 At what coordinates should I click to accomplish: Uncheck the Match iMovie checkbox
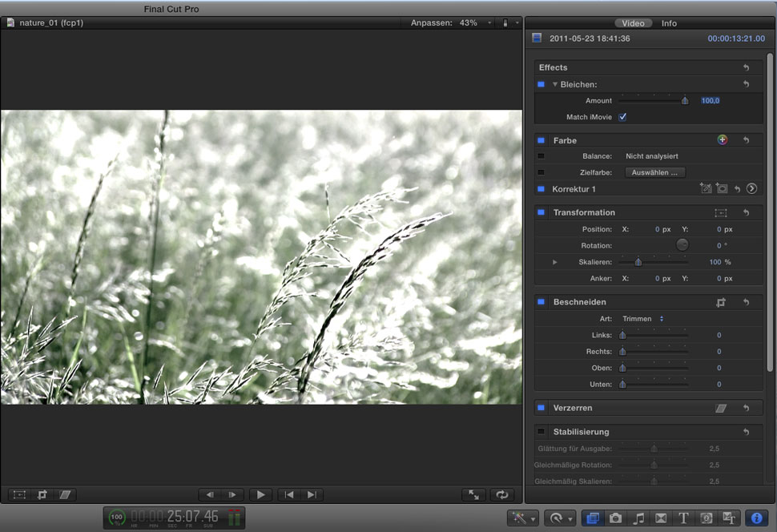coord(622,117)
